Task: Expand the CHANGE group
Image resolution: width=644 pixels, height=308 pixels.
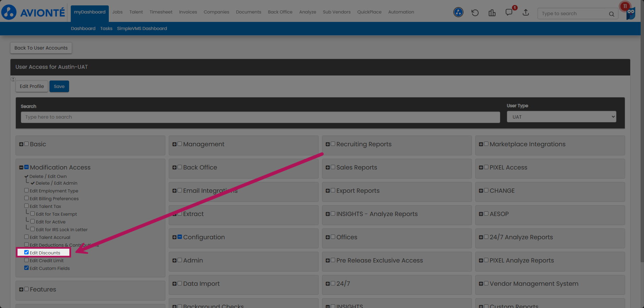Action: (x=481, y=191)
